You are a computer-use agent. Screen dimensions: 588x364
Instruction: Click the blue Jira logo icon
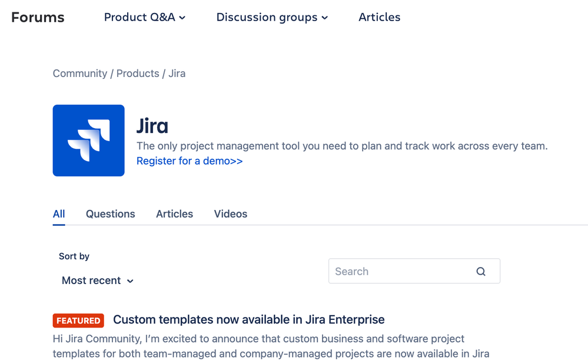[88, 141]
